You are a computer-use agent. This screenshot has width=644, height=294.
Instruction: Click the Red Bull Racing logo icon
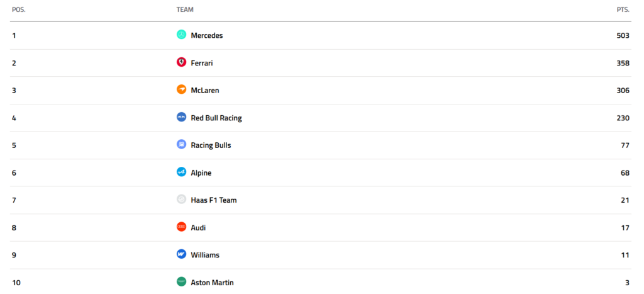tap(181, 117)
